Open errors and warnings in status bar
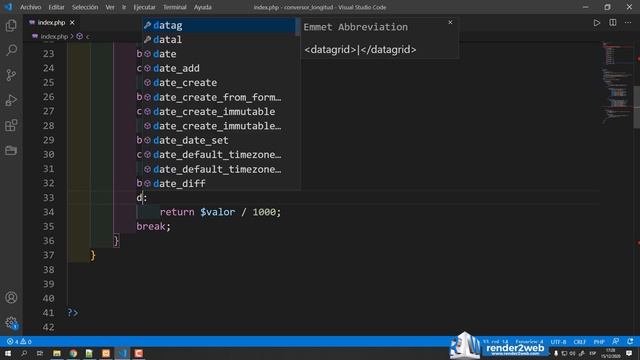The image size is (640, 360). [19, 342]
